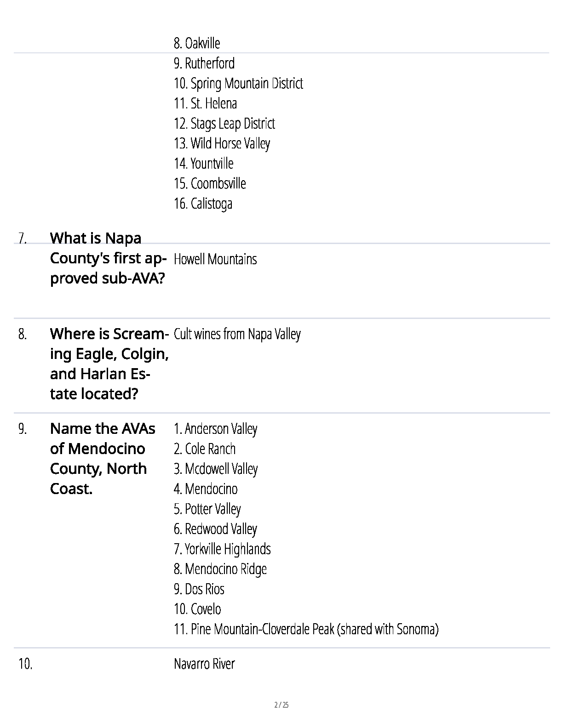Click the "Cult wines from Napa Valley" answer
Viewport: 563px width, 728px height.
(x=237, y=334)
